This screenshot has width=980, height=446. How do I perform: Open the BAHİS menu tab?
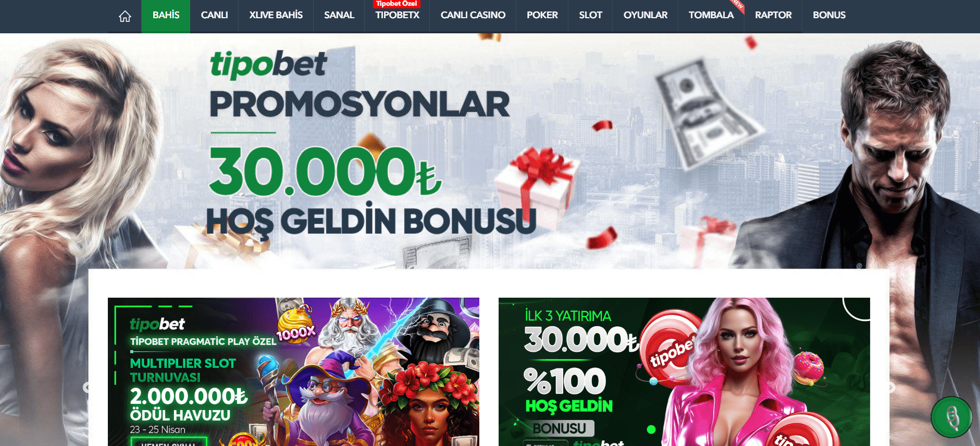[x=166, y=16]
